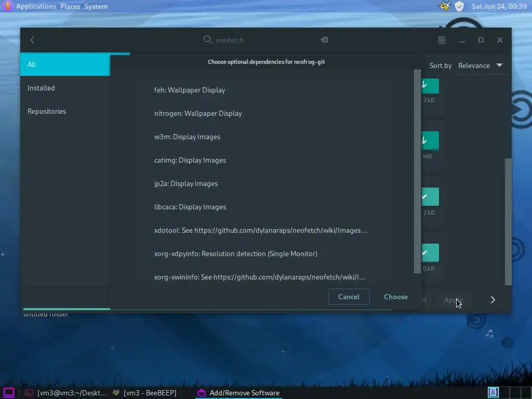This screenshot has width=532, height=399.
Task: Open the Repositories category
Action: pos(65,111)
